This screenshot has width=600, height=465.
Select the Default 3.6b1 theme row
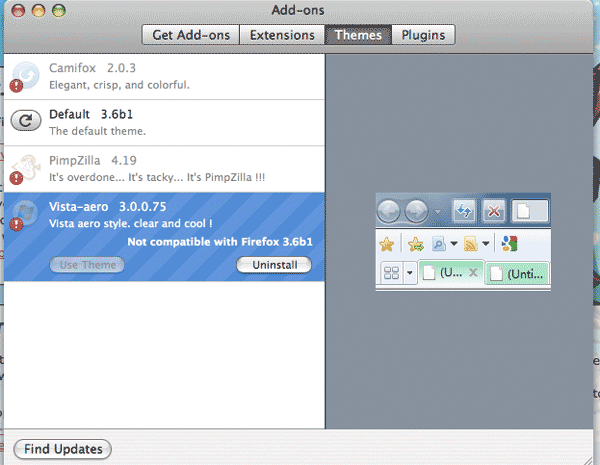pos(164,123)
